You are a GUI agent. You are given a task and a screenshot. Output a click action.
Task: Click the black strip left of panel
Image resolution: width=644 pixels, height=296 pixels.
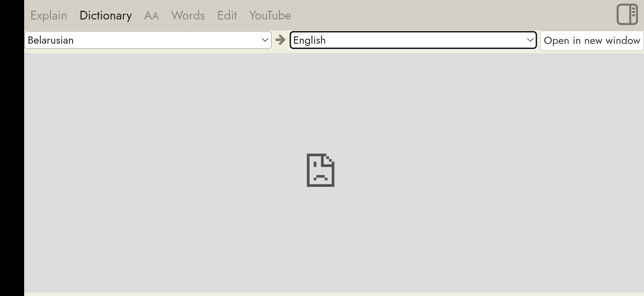tap(12, 148)
